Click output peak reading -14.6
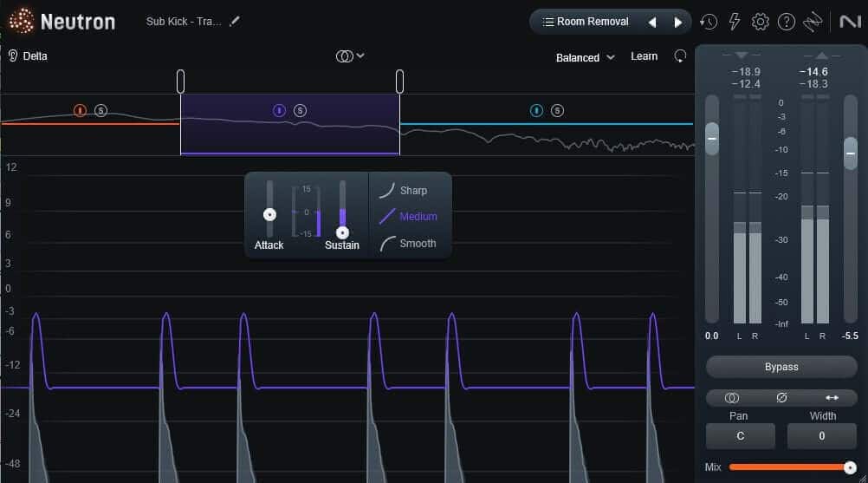Image resolution: width=868 pixels, height=483 pixels. [813, 72]
